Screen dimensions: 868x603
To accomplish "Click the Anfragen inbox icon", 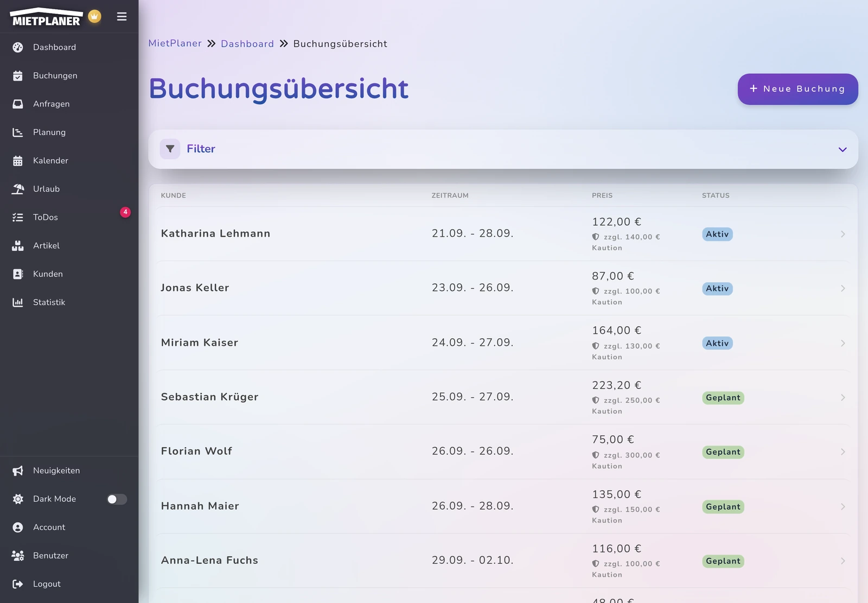I will (x=18, y=104).
